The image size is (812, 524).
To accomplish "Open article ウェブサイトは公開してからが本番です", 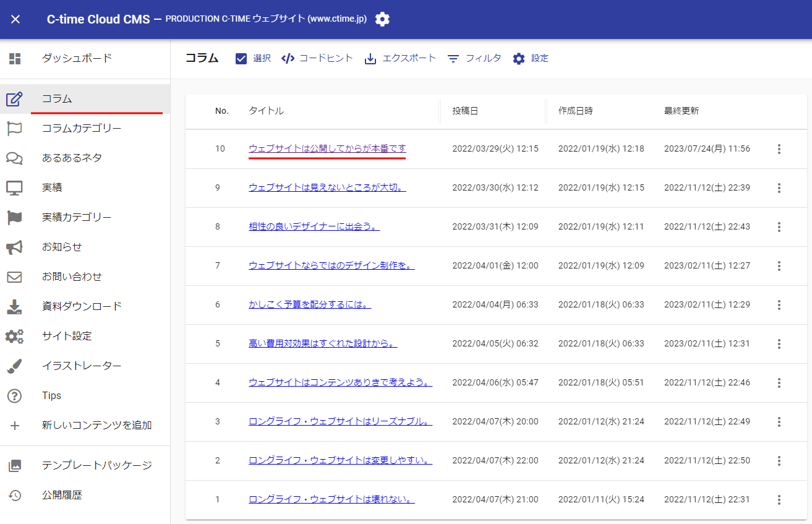I will (327, 148).
